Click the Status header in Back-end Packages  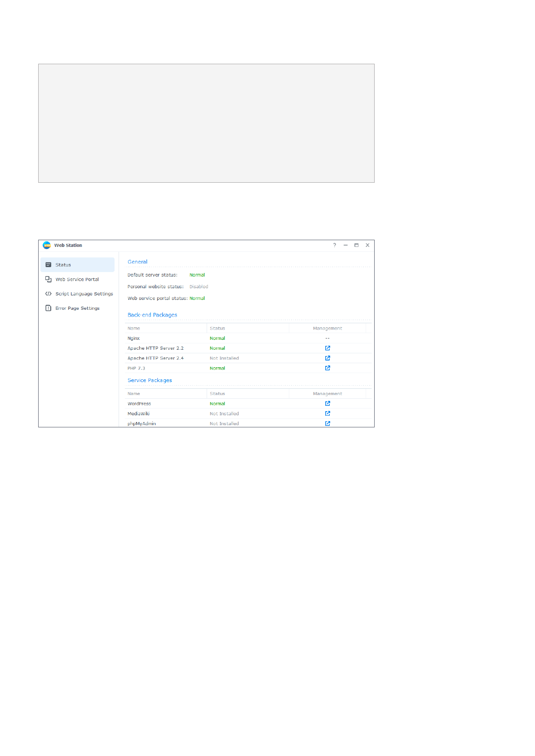point(217,328)
